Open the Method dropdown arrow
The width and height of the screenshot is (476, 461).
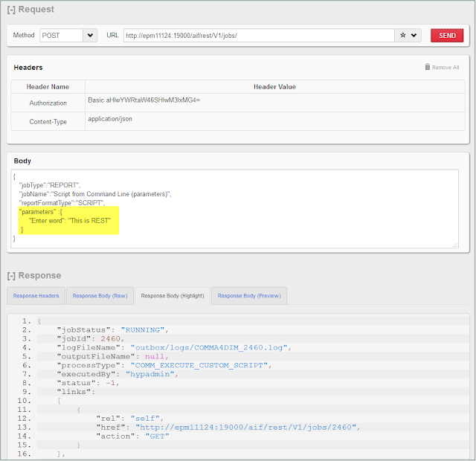coord(90,36)
